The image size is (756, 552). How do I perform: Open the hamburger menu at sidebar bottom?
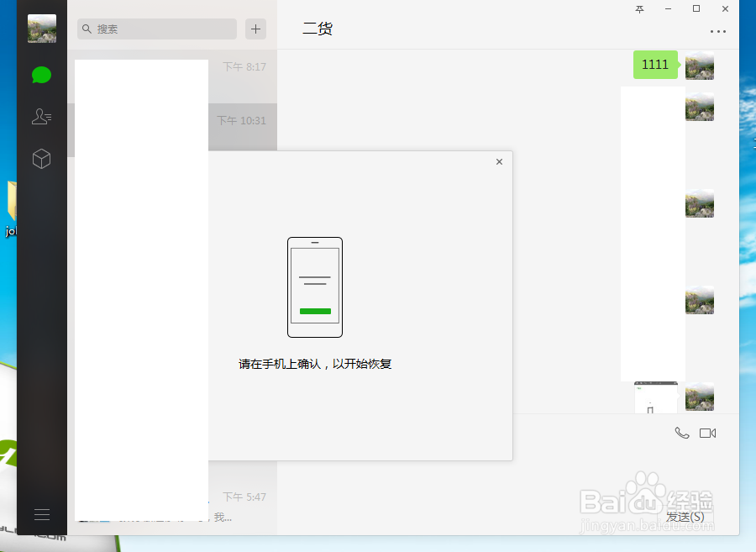point(41,513)
